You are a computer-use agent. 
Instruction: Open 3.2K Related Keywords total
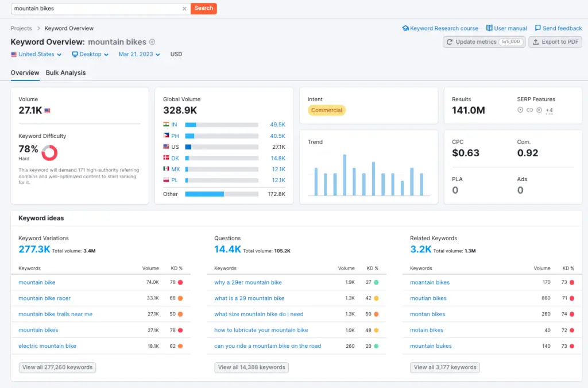pos(421,249)
